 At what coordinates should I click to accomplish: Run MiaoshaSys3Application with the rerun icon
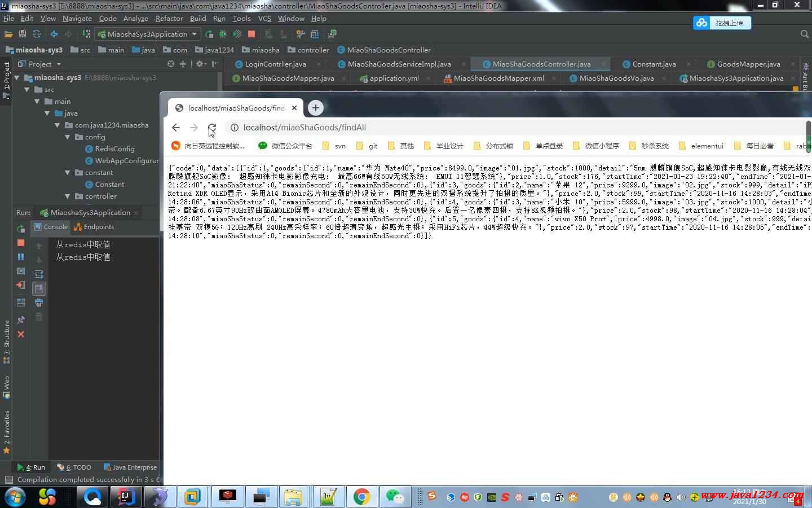[209, 34]
